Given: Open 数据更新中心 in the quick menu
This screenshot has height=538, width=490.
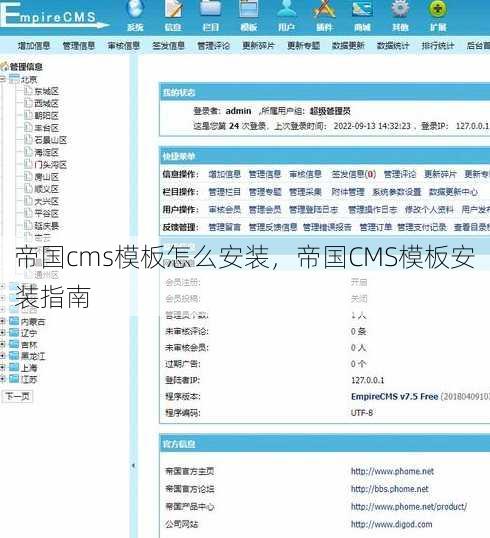Looking at the screenshot, I should [x=453, y=192].
